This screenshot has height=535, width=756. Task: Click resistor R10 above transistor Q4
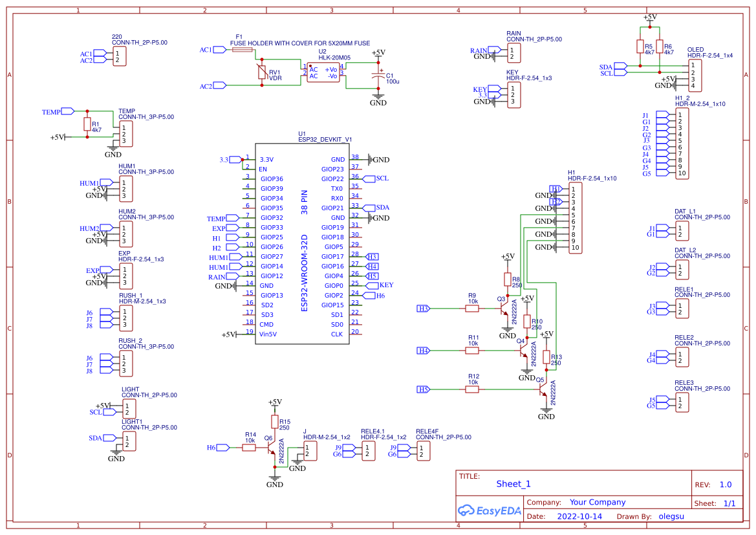click(527, 322)
